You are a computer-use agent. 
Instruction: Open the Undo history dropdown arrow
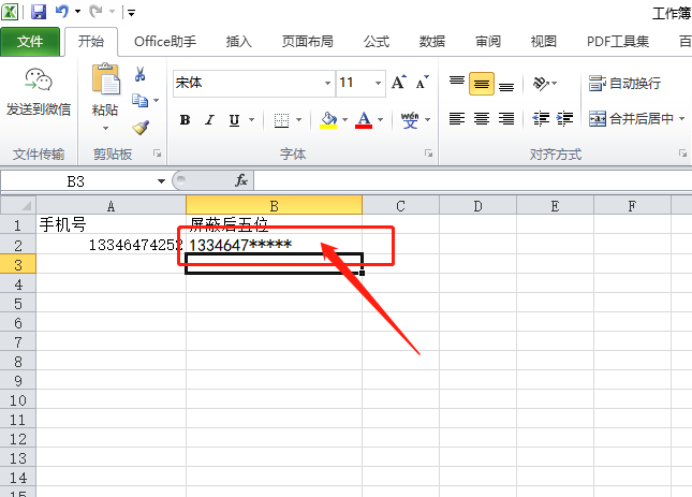(78, 12)
